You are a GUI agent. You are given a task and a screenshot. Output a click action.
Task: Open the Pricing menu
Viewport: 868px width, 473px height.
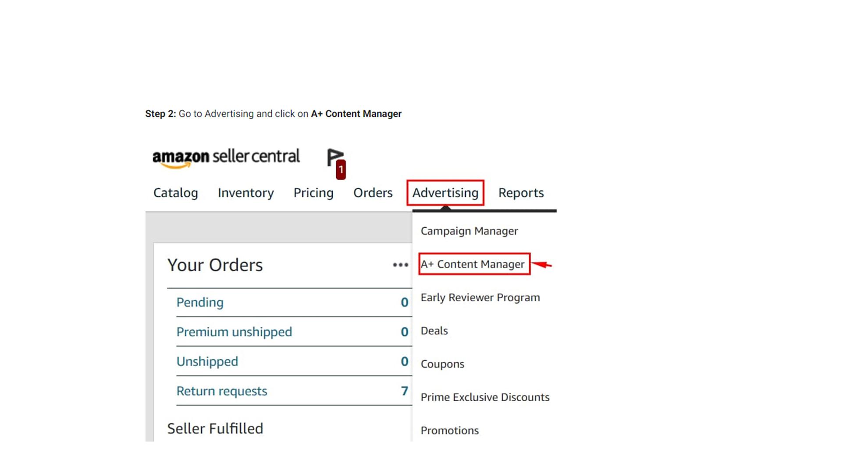tap(313, 193)
